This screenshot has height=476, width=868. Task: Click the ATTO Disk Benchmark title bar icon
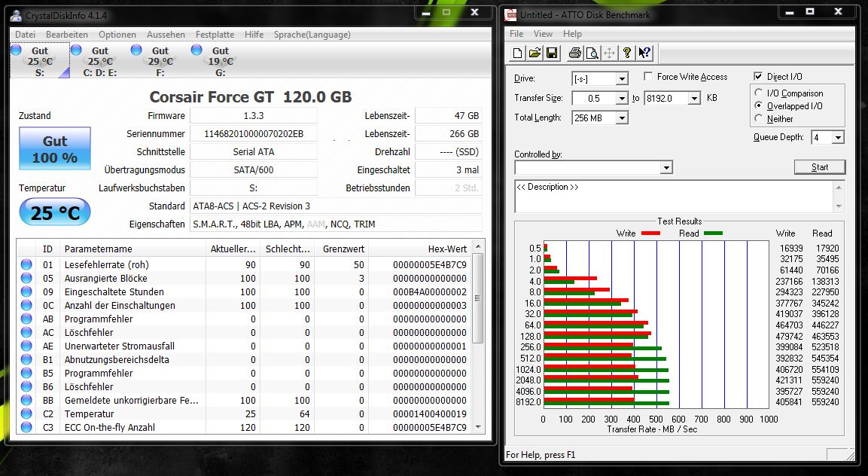tap(510, 15)
